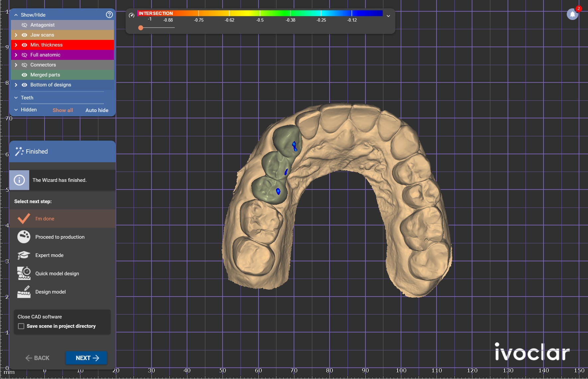Select the Expert mode graduation cap icon
Screen dimensions: 588x379
click(x=24, y=255)
